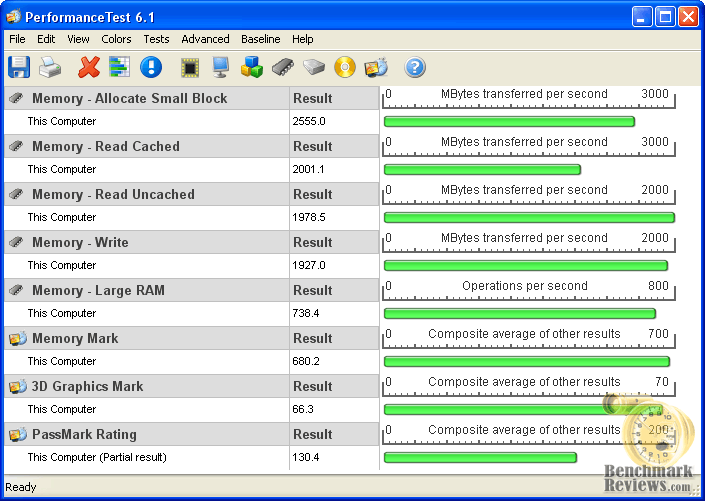The width and height of the screenshot is (705, 501).
Task: Run the disk test hard drive icon
Action: tap(314, 67)
